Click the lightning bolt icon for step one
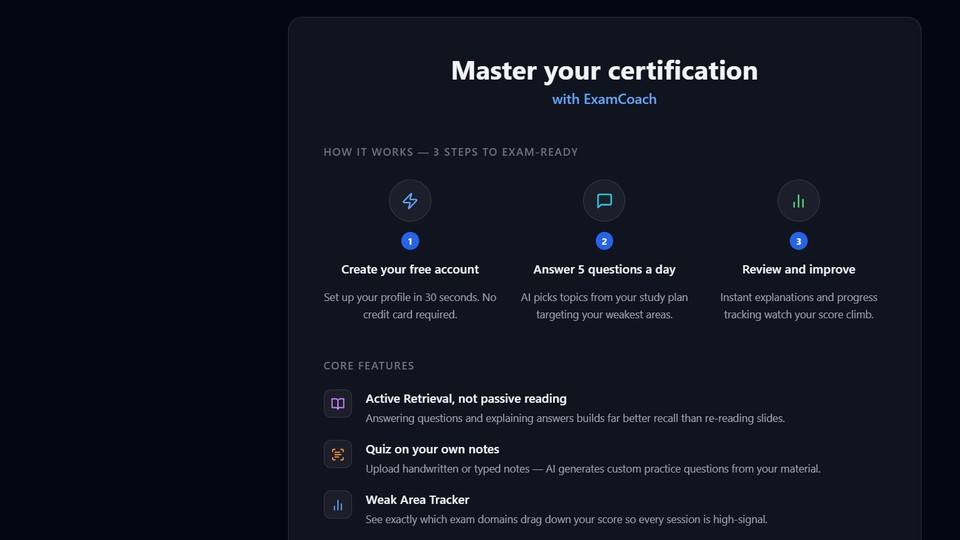The image size is (960, 540). tap(410, 201)
